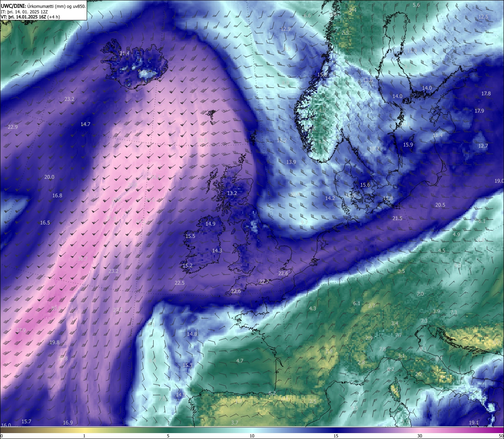The height and width of the screenshot is (439, 504).
Task: Click the 12.5 value in the top-right corner
Action: (x=483, y=17)
